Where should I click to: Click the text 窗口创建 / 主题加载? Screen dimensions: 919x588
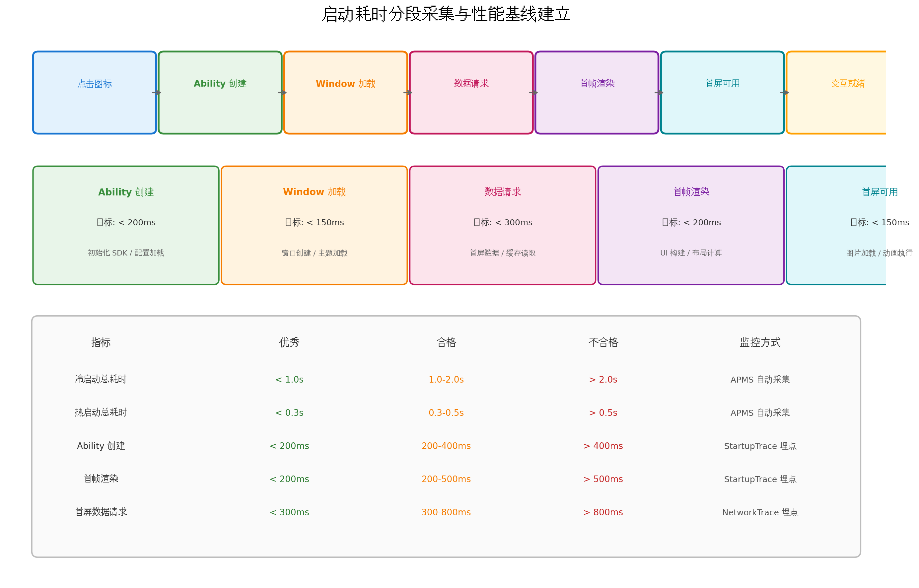315,253
